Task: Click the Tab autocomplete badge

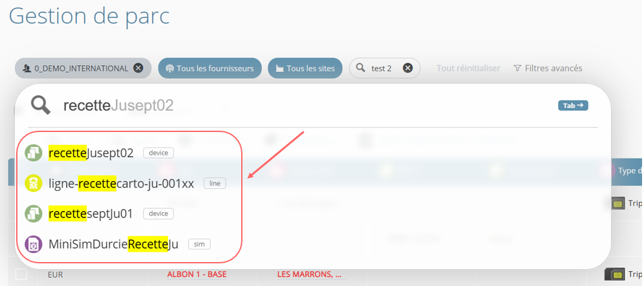Action: [x=573, y=105]
